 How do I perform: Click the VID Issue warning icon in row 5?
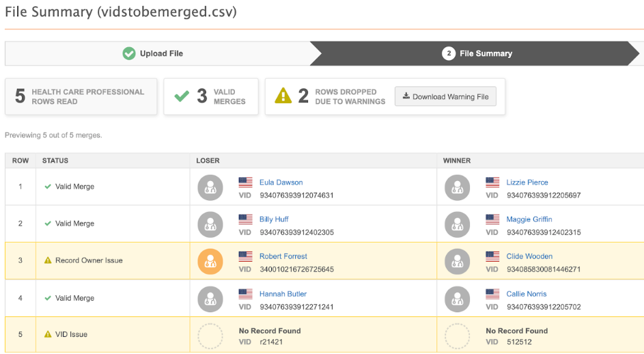[x=48, y=334]
